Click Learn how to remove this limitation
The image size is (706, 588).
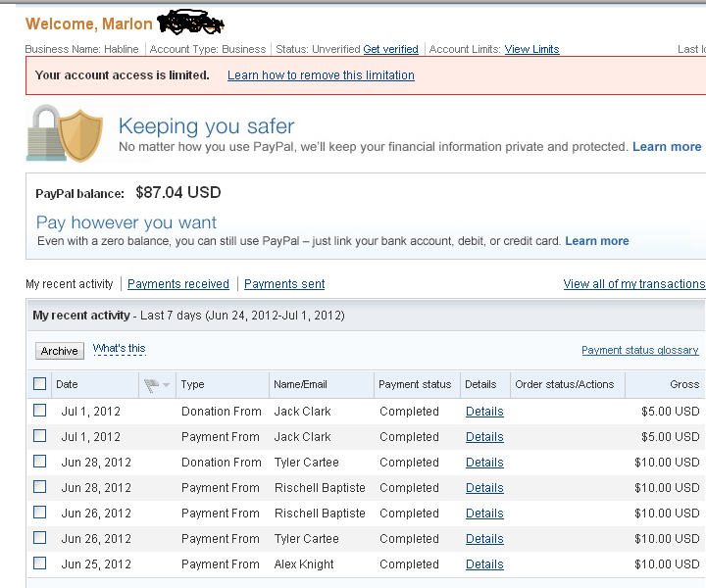tap(321, 75)
